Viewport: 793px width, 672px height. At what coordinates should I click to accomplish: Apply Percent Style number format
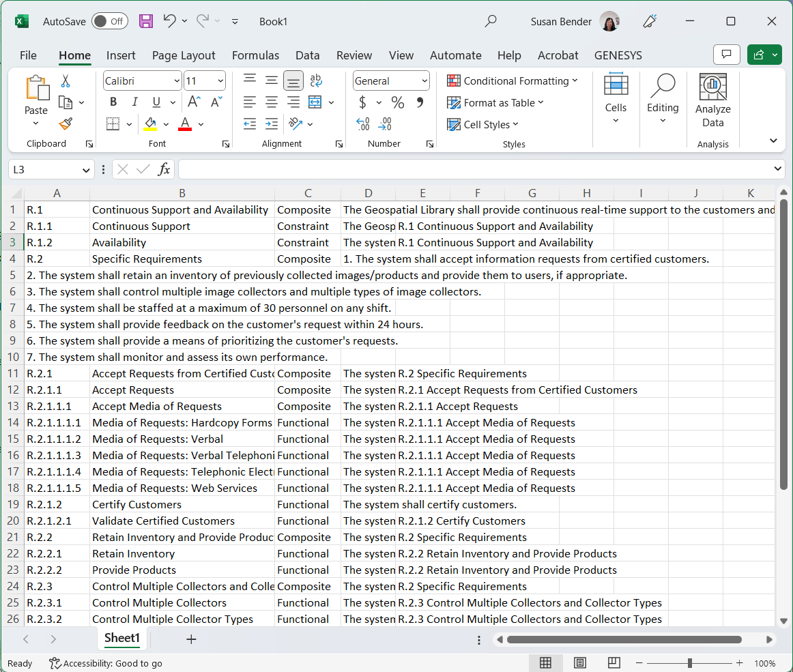pyautogui.click(x=398, y=102)
